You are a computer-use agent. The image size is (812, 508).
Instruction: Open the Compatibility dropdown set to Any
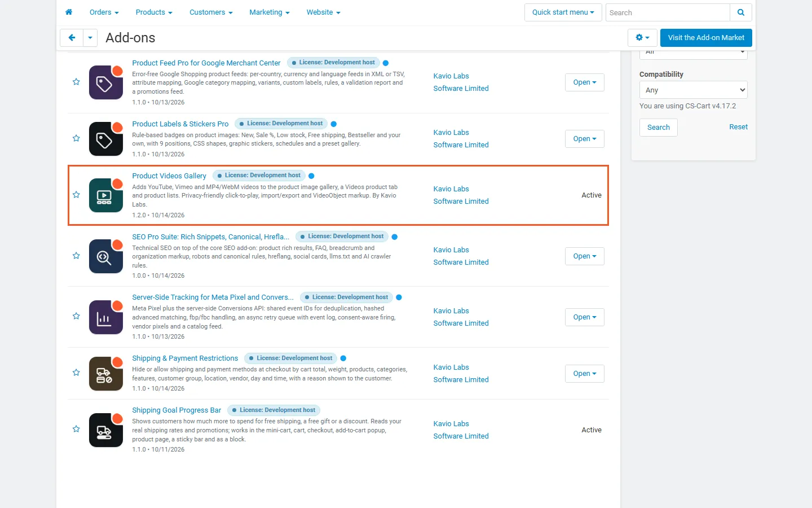[694, 90]
